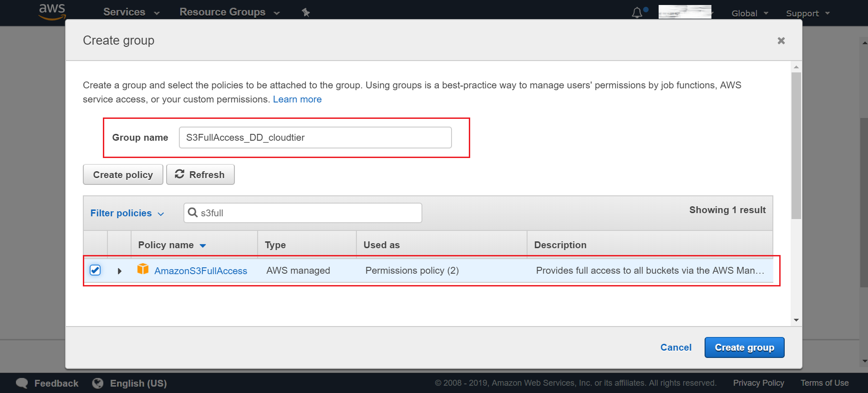
Task: Open the Support menu
Action: pos(807,13)
